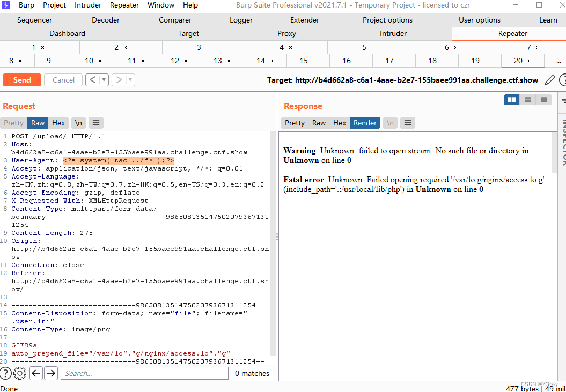This screenshot has width=566, height=392.
Task: Switch to the Sequencer tab
Action: (x=35, y=20)
